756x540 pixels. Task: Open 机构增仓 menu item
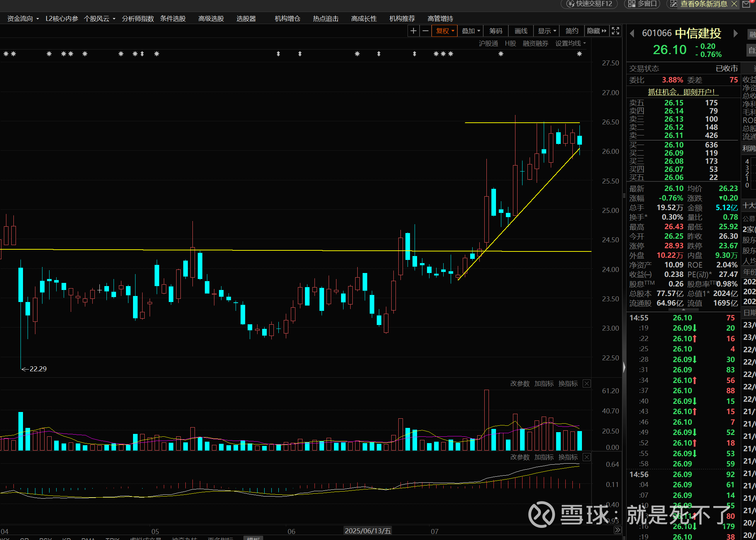coord(288,18)
